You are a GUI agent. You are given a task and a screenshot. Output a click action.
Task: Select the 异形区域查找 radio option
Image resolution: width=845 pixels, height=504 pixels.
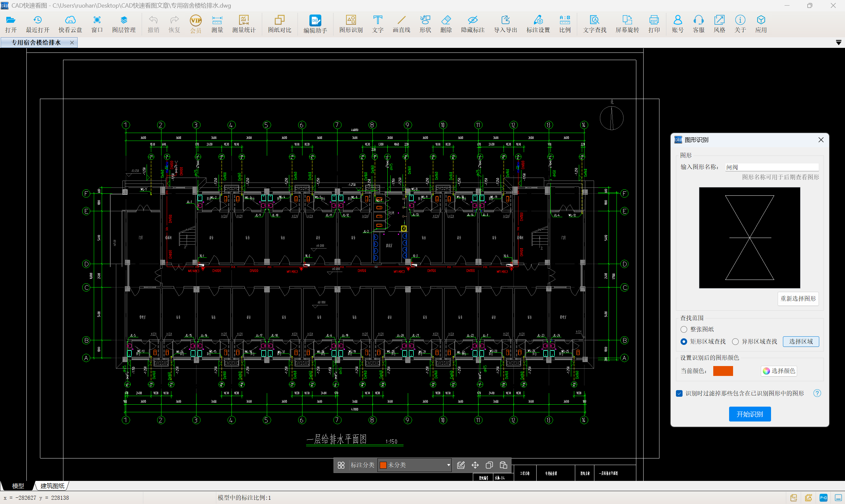point(735,341)
